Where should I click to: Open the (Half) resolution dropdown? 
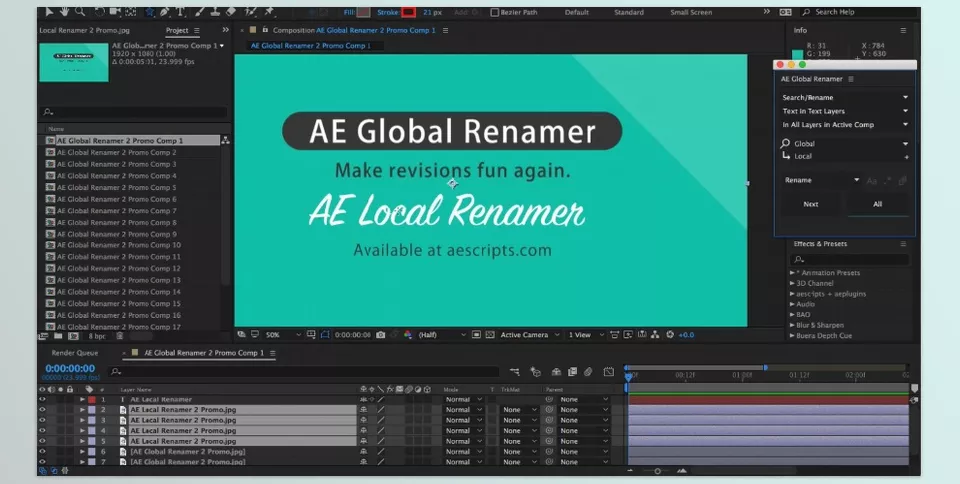pos(442,335)
